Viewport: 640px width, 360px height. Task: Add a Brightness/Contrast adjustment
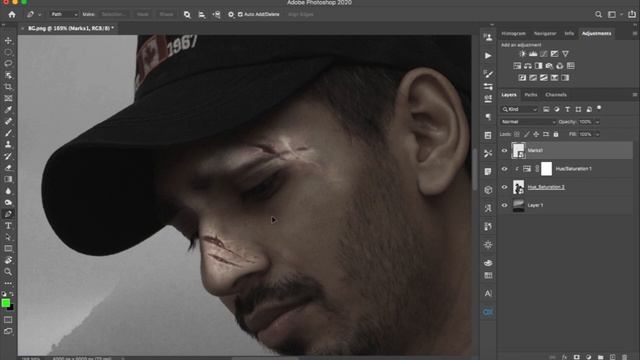click(522, 54)
